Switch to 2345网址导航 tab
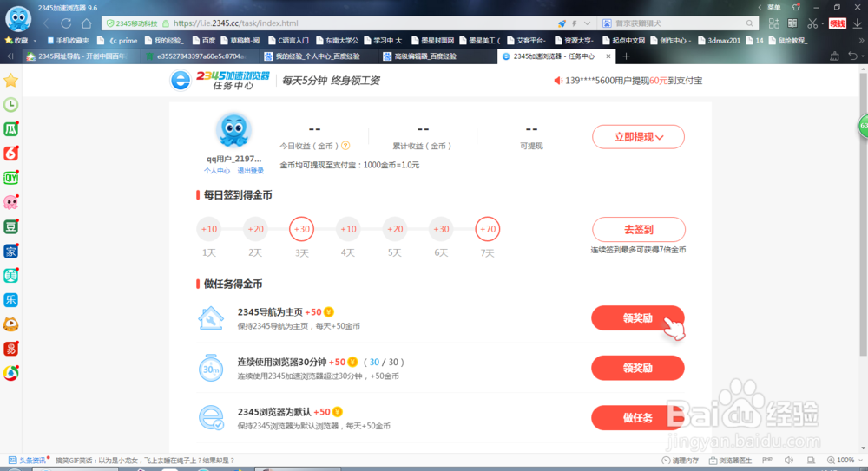The height and width of the screenshot is (471, 868). tap(80, 56)
